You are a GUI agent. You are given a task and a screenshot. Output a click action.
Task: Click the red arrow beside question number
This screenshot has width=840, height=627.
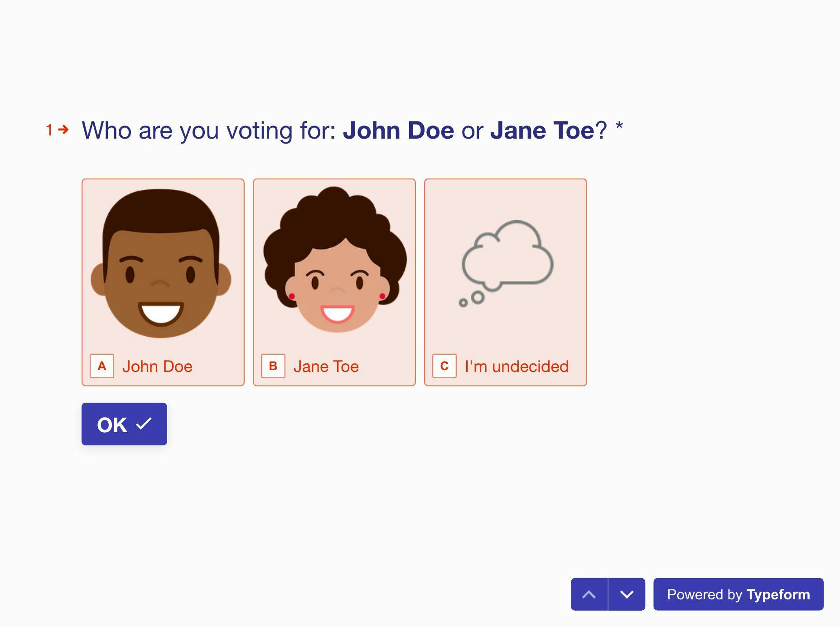tap(64, 130)
